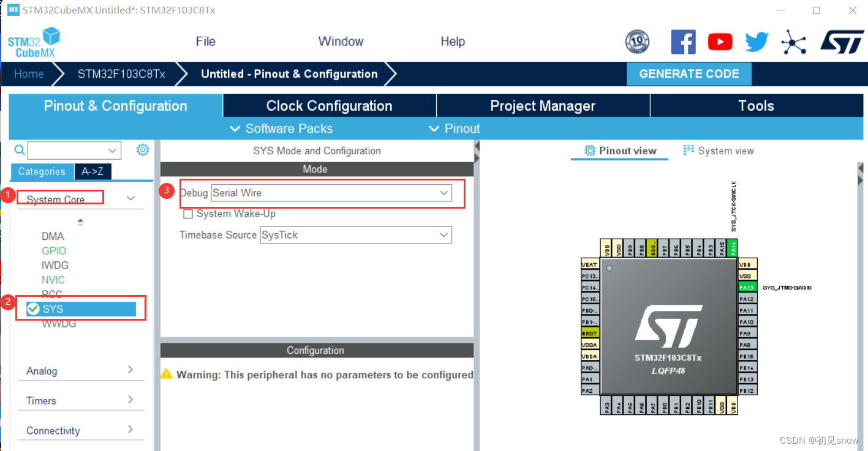Image resolution: width=868 pixels, height=451 pixels.
Task: Click the STM32F103C8Tx breadcrumb
Action: pyautogui.click(x=121, y=74)
